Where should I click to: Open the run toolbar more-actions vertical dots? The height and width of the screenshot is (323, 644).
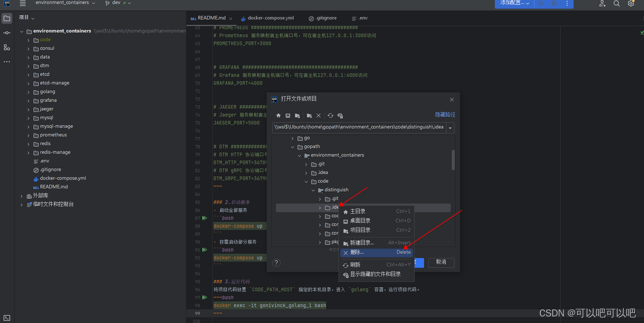click(x=567, y=3)
